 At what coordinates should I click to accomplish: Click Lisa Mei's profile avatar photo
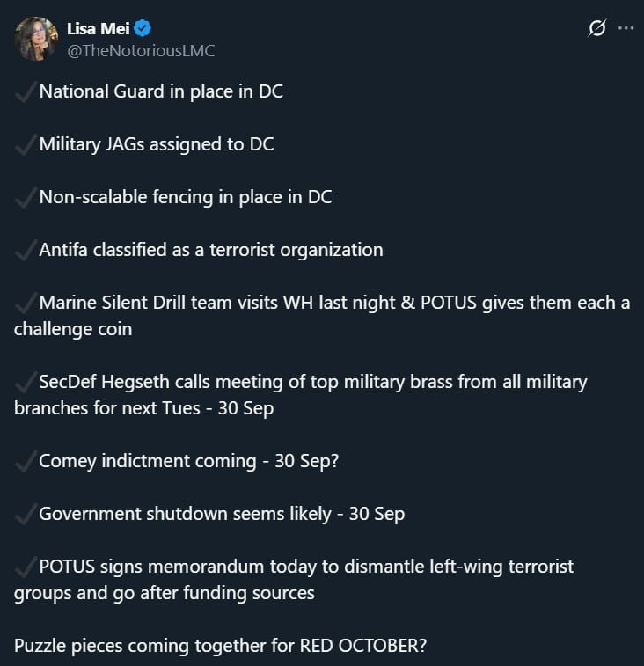tap(37, 39)
